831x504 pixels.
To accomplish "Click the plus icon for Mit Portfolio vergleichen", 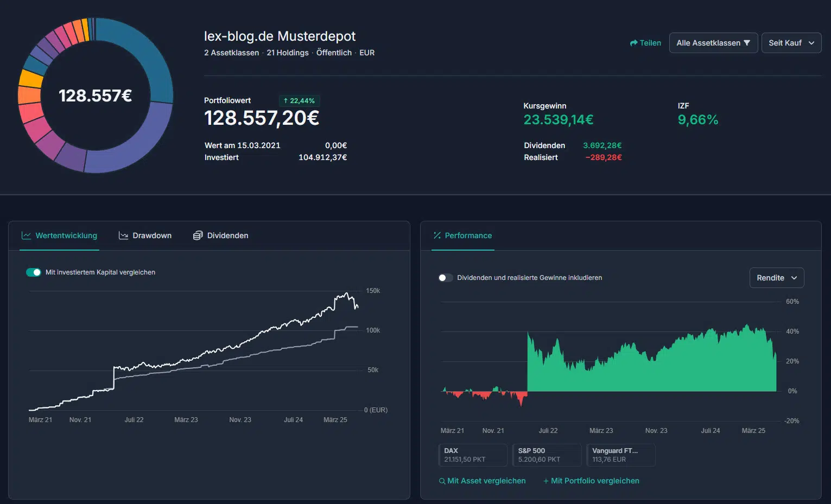I will click(546, 481).
